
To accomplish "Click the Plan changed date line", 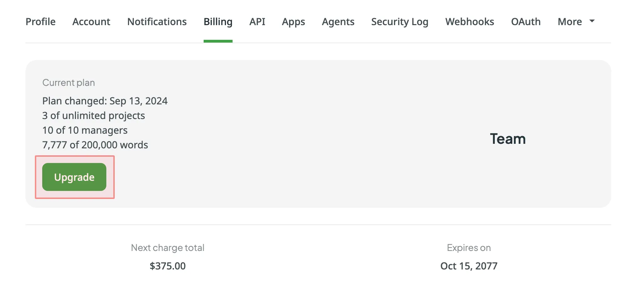I will pyautogui.click(x=105, y=101).
